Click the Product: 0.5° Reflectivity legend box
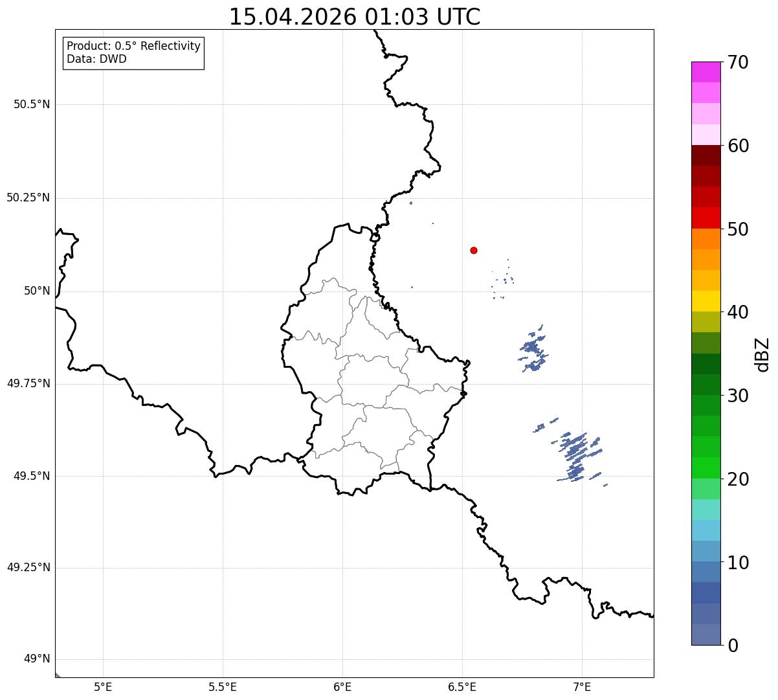The image size is (778, 700). pos(133,53)
